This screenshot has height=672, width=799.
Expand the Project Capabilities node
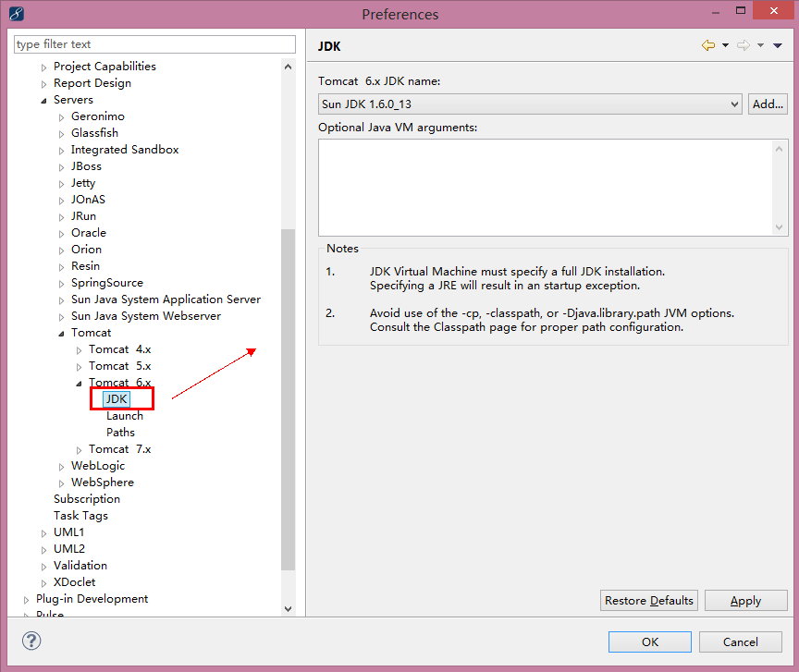coord(43,67)
